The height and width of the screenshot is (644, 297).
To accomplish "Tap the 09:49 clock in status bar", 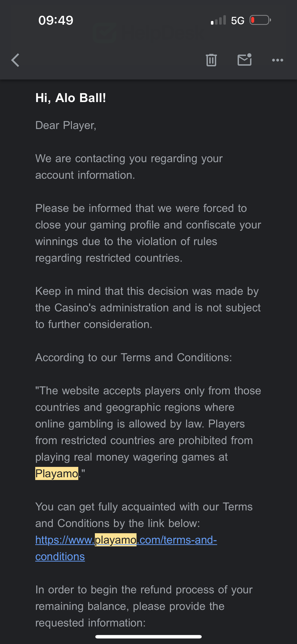I will pos(56,20).
